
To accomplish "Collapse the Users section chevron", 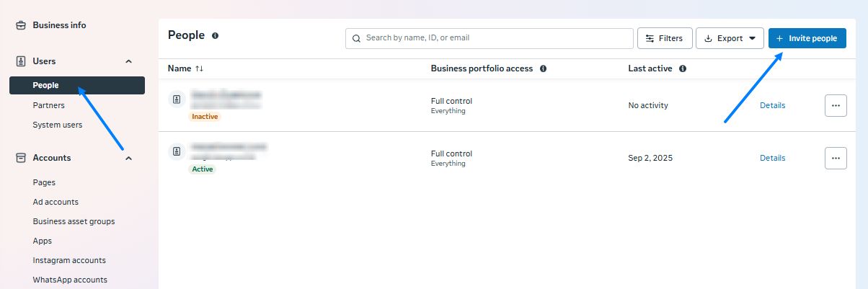I will pyautogui.click(x=129, y=61).
